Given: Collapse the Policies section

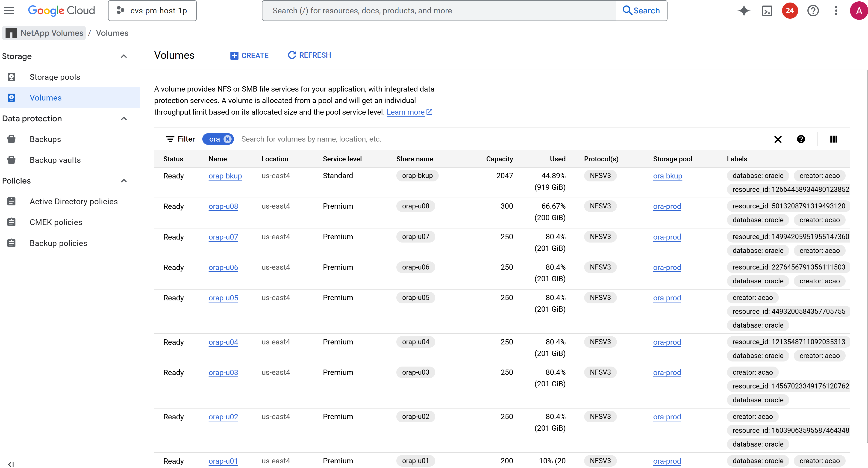Looking at the screenshot, I should [x=124, y=181].
